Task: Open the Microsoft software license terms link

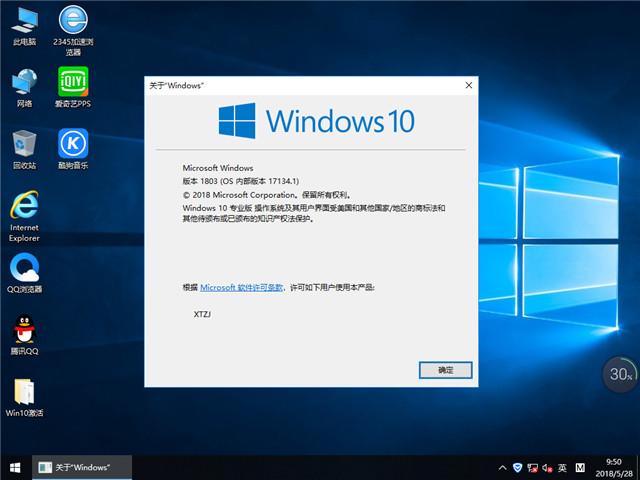Action: pyautogui.click(x=241, y=287)
